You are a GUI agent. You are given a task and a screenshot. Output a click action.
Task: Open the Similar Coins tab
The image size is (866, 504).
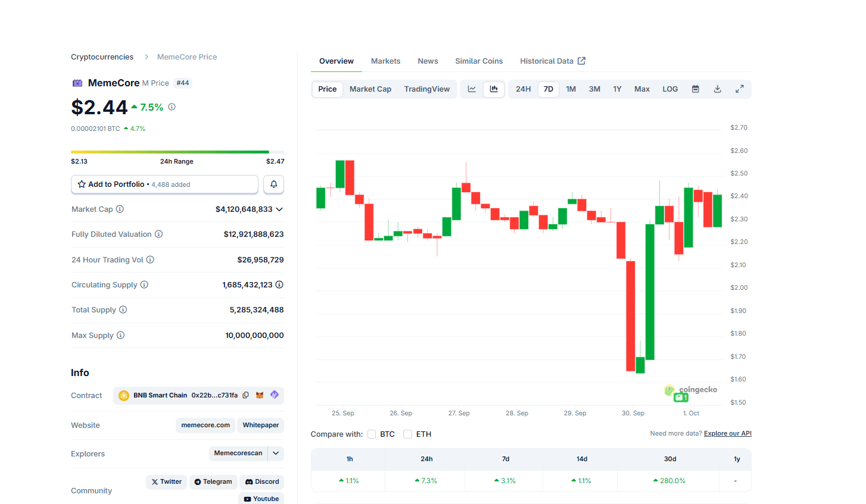[479, 61]
